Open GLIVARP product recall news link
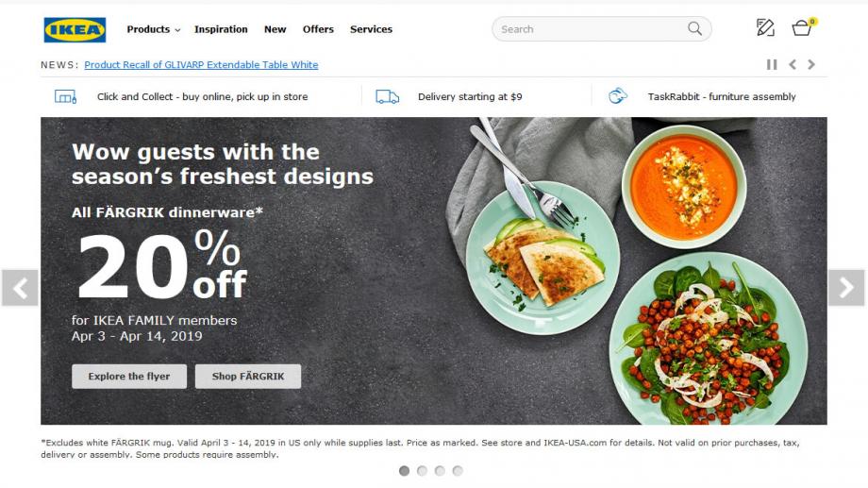This screenshot has width=868, height=488. (201, 65)
